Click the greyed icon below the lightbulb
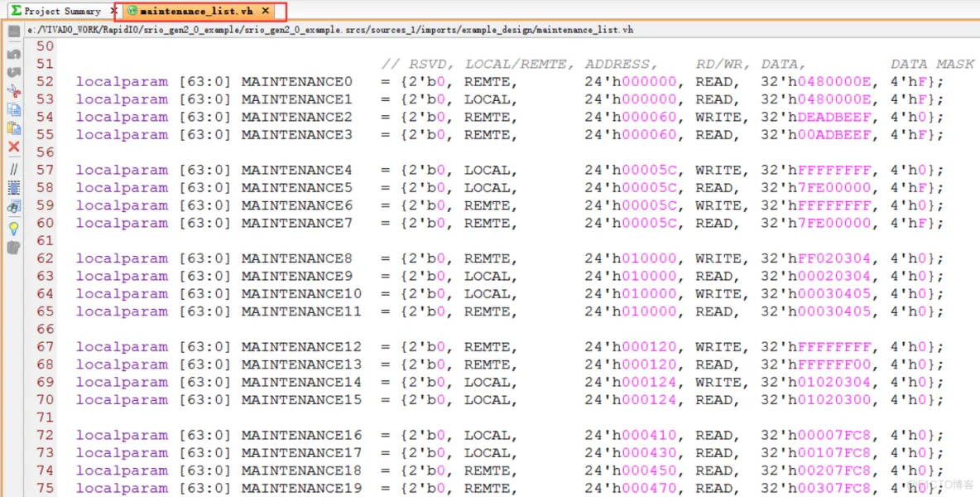980x497 pixels. pyautogui.click(x=14, y=248)
